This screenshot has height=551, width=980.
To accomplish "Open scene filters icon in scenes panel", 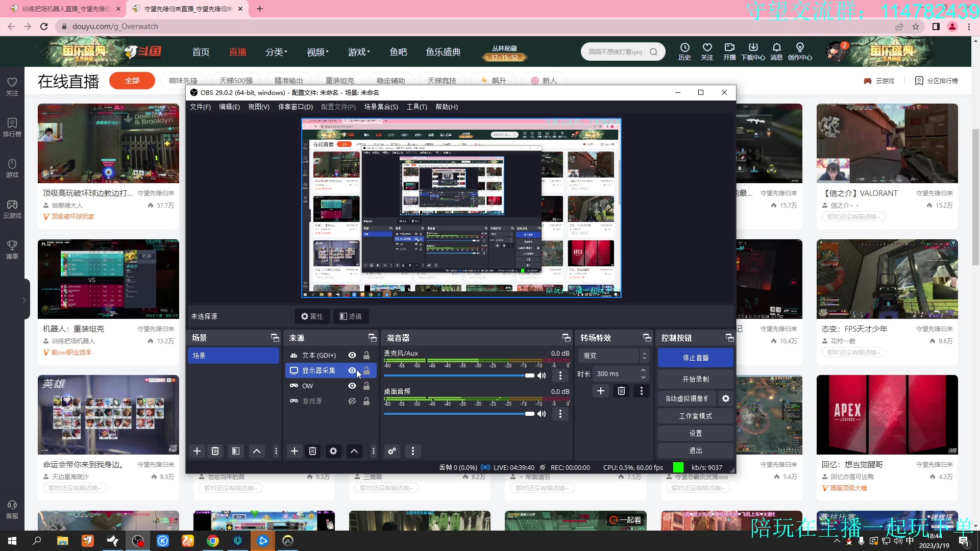I will point(236,451).
